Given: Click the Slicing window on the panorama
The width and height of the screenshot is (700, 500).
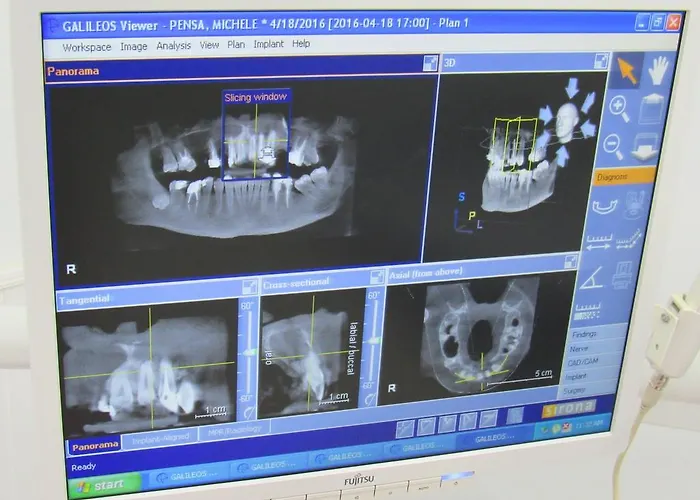Looking at the screenshot, I should tap(257, 135).
